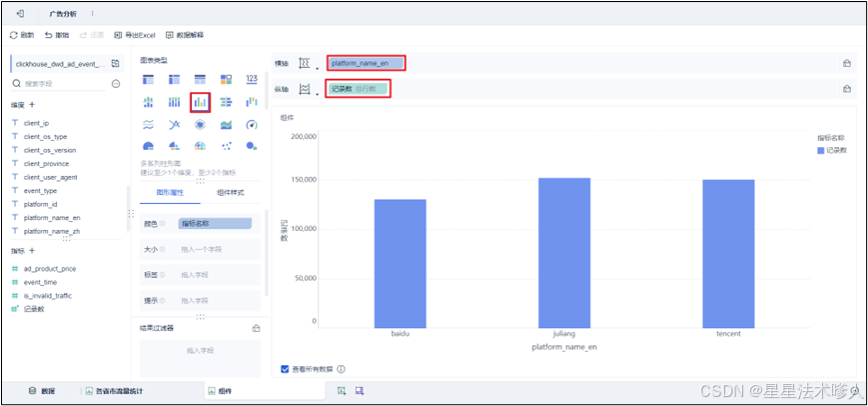Click the lock icon in 结果过滤器 header
Image resolution: width=868 pixels, height=406 pixels.
(256, 328)
